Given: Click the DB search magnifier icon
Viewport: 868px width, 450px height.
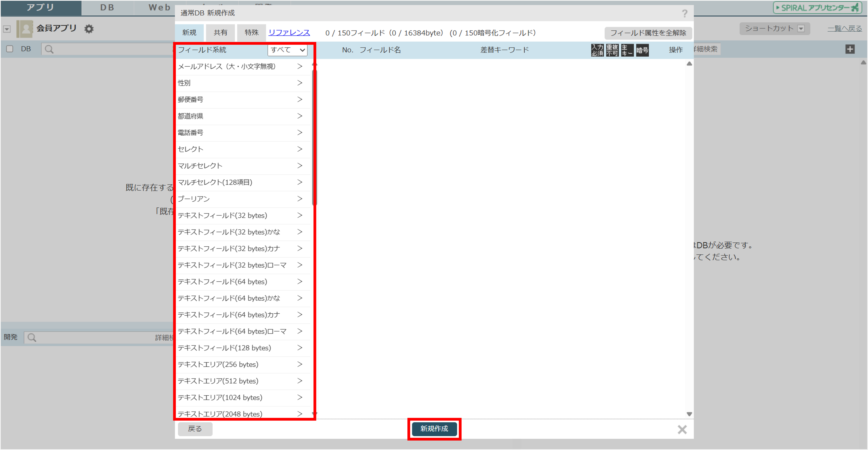Looking at the screenshot, I should click(x=49, y=49).
